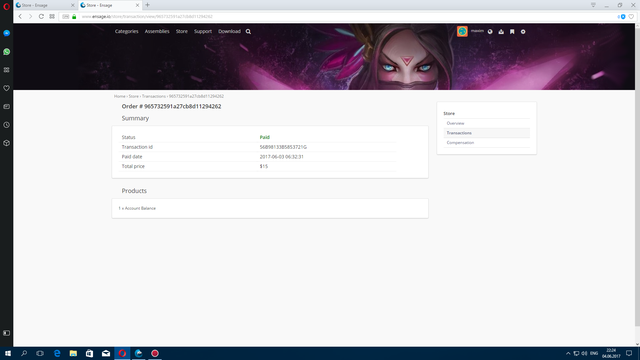Screen dimensions: 640x360
Task: Launch Microsoft Edge from the taskbar
Action: tap(57, 353)
